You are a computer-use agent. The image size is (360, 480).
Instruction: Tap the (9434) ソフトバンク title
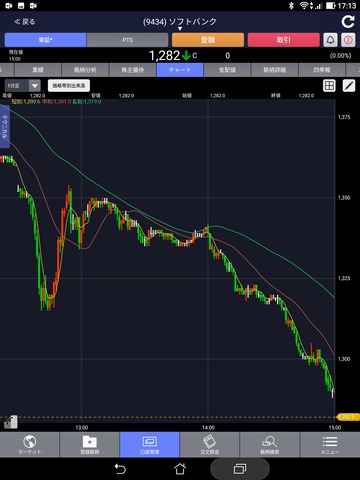[x=180, y=22]
